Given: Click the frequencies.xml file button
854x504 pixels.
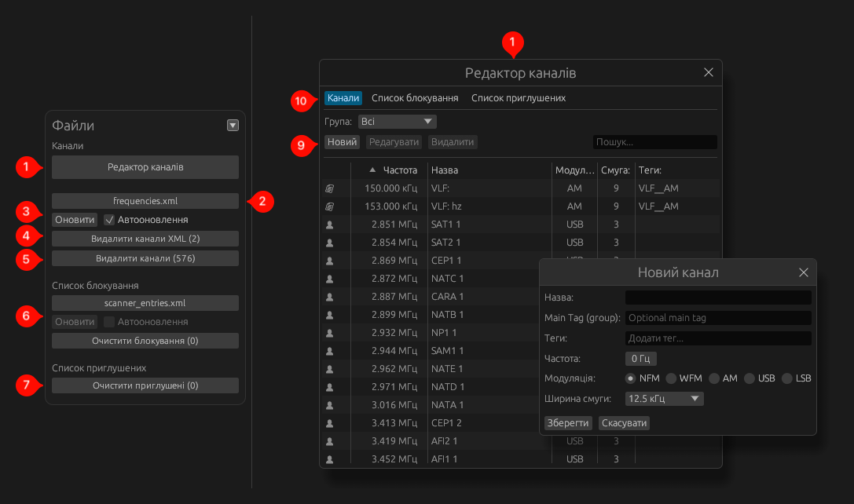Looking at the screenshot, I should pos(145,201).
